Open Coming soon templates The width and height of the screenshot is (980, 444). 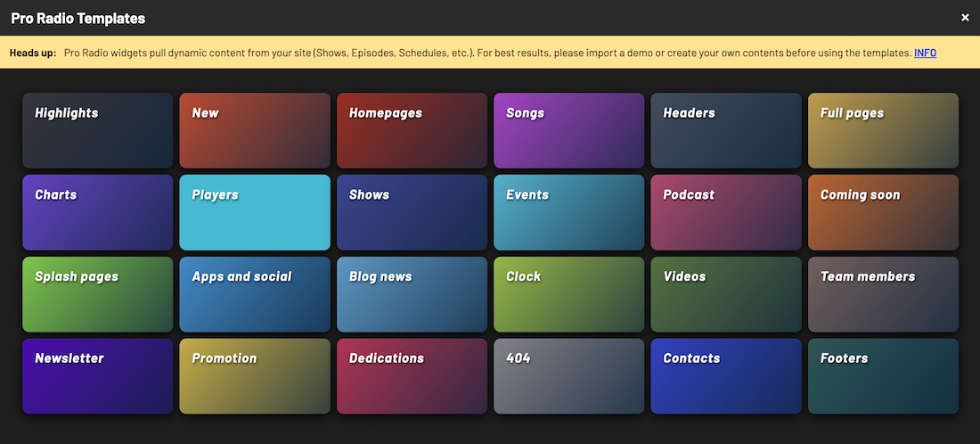click(883, 212)
